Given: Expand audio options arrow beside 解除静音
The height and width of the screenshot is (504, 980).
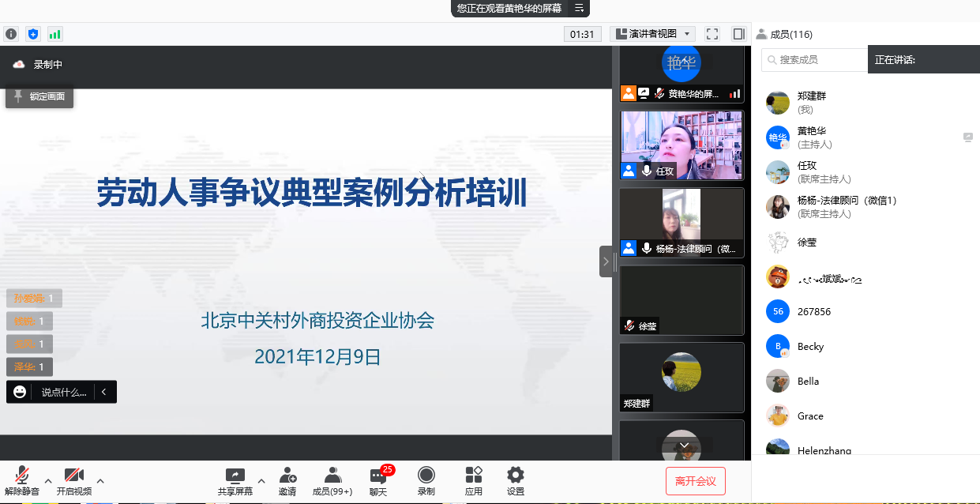Looking at the screenshot, I should [48, 480].
